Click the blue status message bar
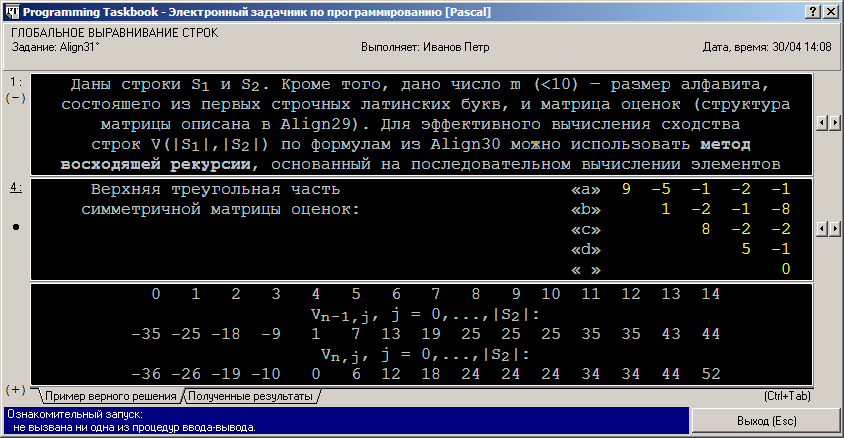This screenshot has height=438, width=844. (x=347, y=421)
